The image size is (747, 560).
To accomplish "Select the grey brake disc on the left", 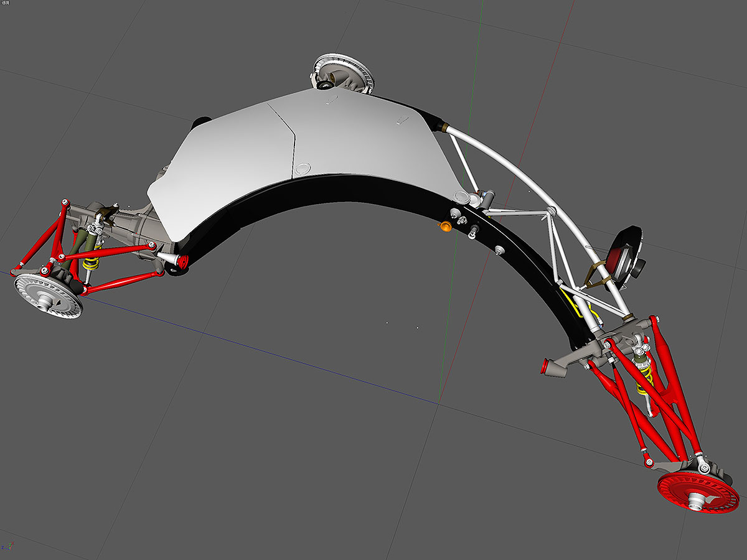I will pyautogui.click(x=49, y=297).
